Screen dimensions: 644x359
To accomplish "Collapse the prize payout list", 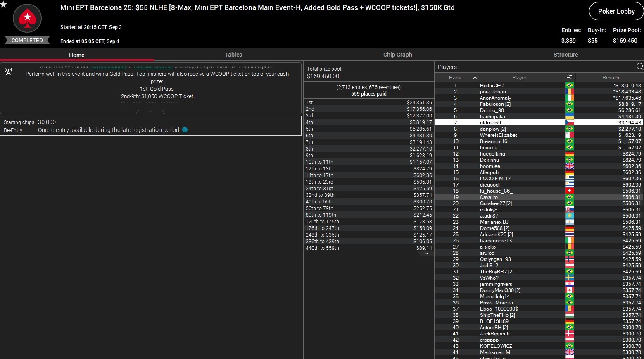I will coord(427,254).
